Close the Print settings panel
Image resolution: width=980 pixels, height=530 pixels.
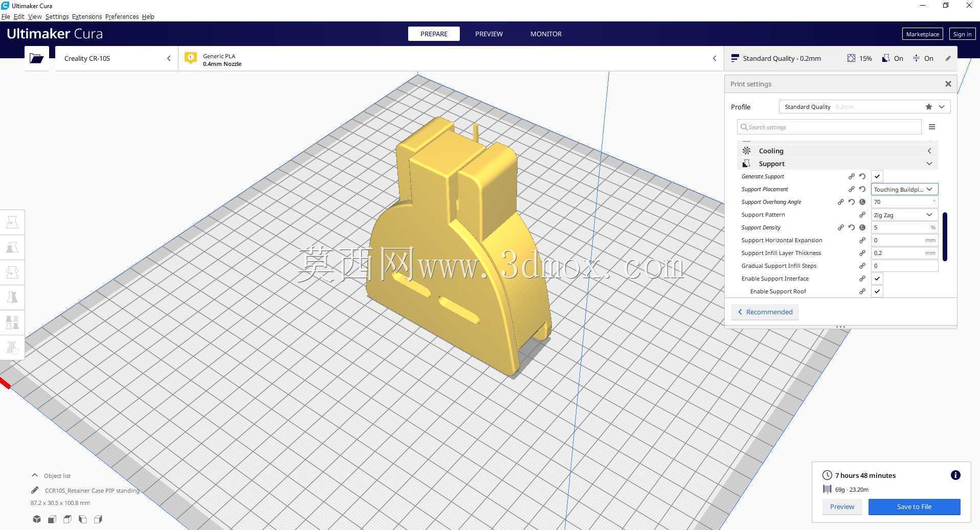948,84
